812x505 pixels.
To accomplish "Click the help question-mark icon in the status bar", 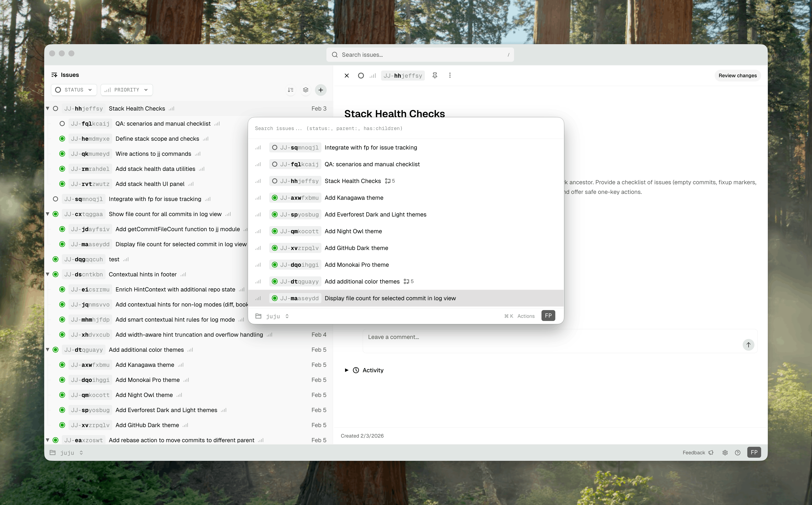I will pos(738,452).
